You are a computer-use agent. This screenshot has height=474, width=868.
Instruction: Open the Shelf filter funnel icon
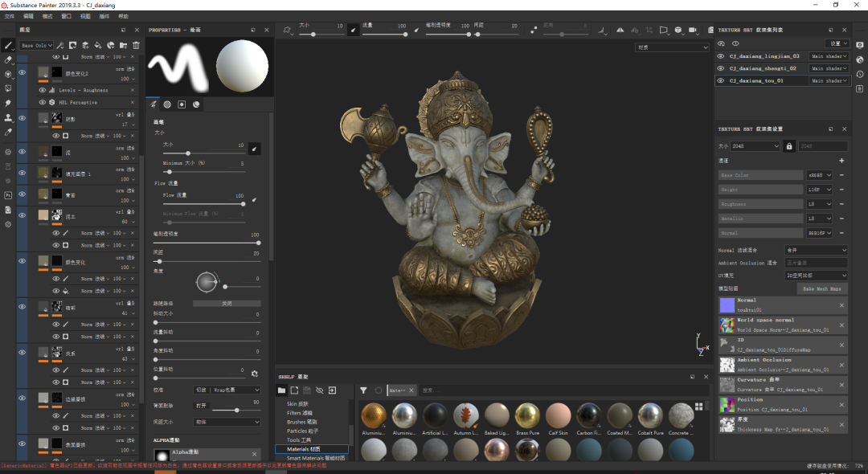click(x=363, y=390)
